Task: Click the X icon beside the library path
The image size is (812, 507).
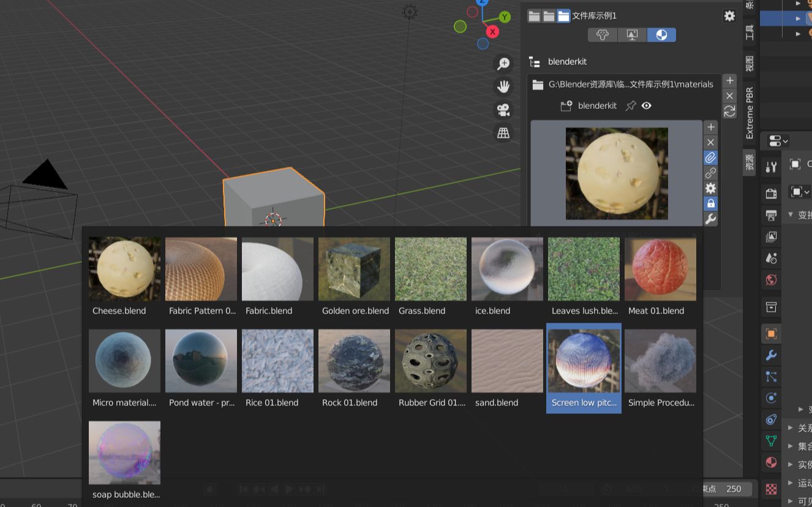Action: pos(729,96)
